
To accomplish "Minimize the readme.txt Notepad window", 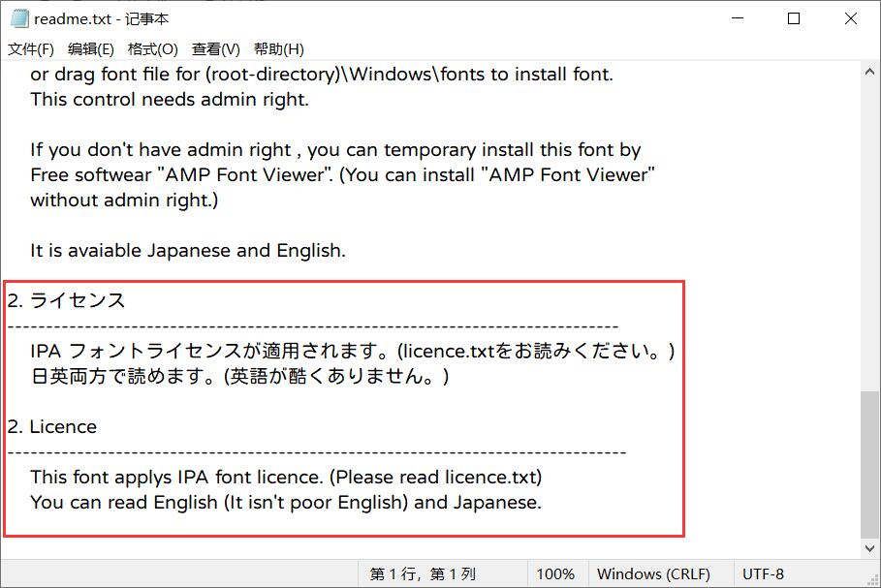I will 738,18.
